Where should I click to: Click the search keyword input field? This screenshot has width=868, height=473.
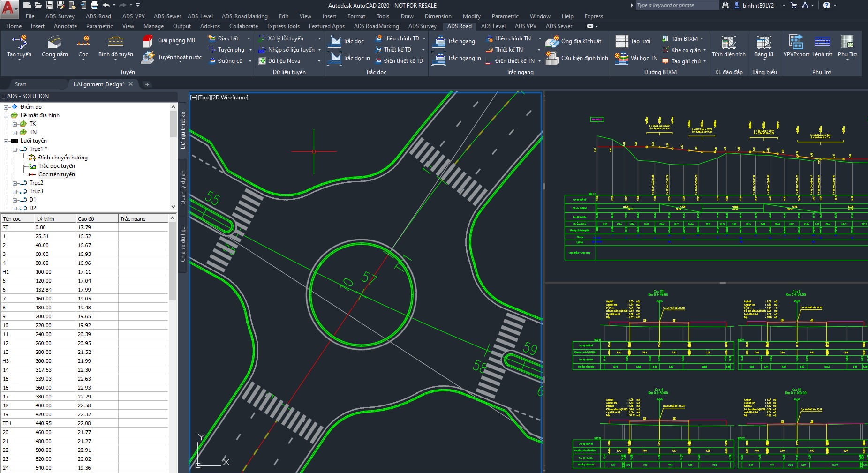pyautogui.click(x=676, y=5)
